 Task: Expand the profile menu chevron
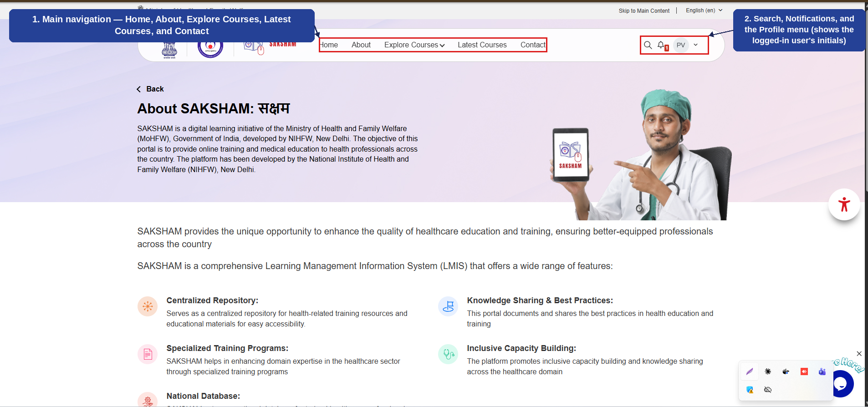[x=695, y=45]
